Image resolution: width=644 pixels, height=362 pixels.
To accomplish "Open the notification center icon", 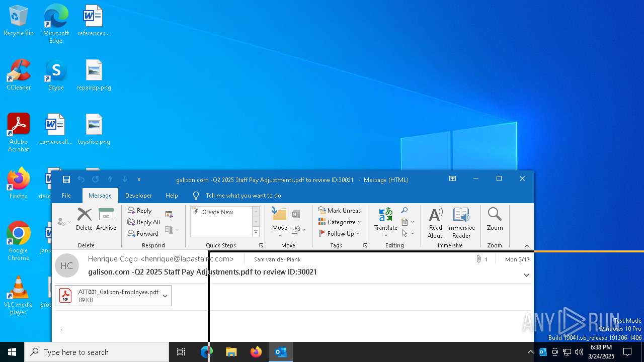I will coord(627,352).
